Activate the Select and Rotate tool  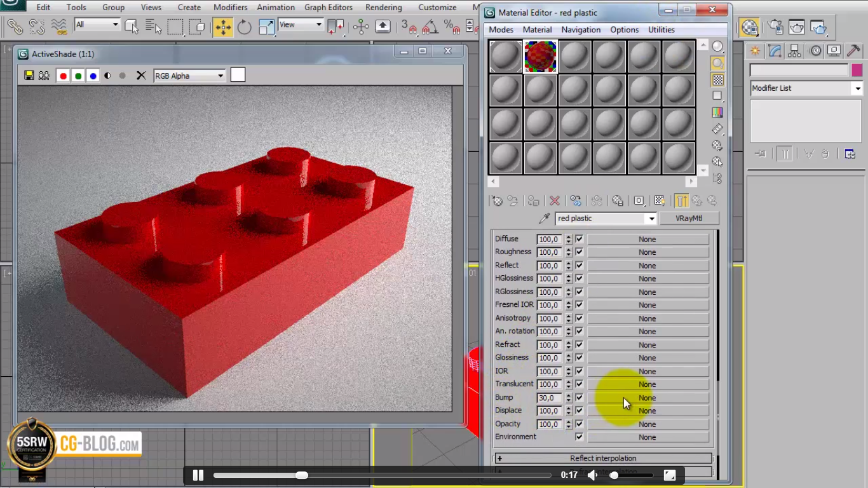[245, 27]
